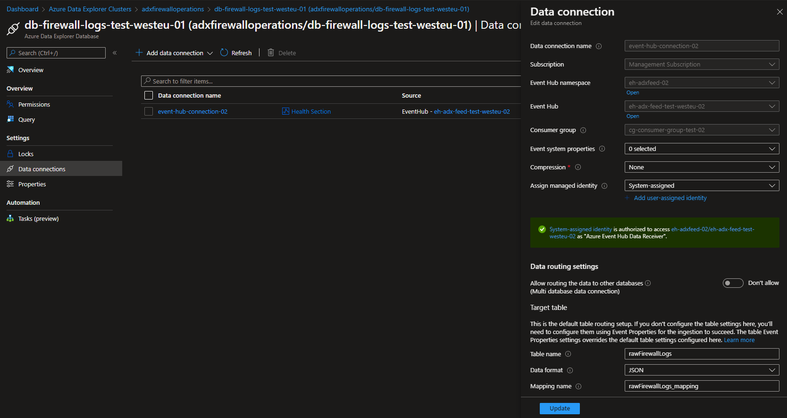
Task: Click the database icon beside page title
Action: pos(13,29)
